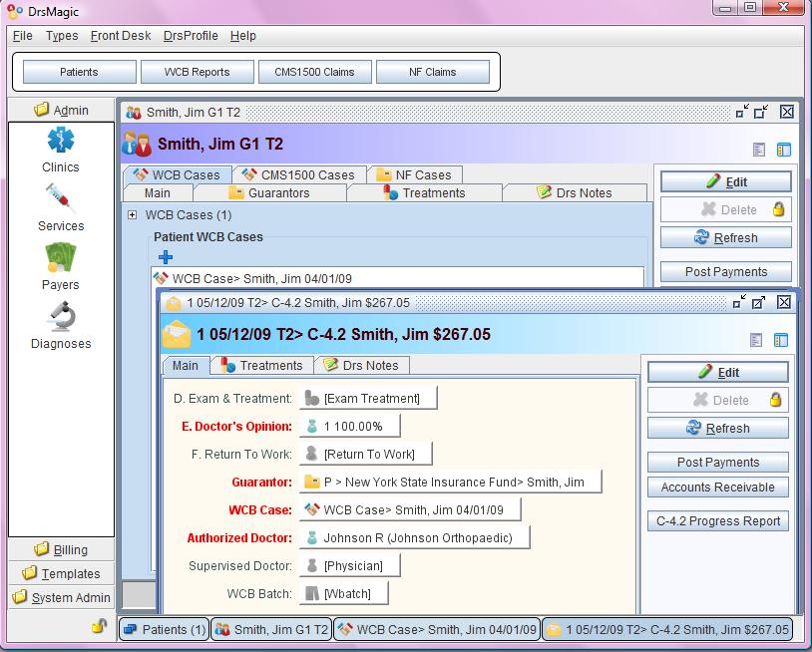
Task: Click the Patients toolbar button
Action: click(x=79, y=72)
